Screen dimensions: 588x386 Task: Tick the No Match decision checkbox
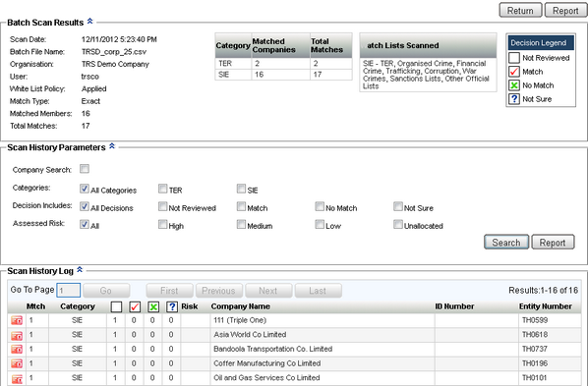coord(320,206)
